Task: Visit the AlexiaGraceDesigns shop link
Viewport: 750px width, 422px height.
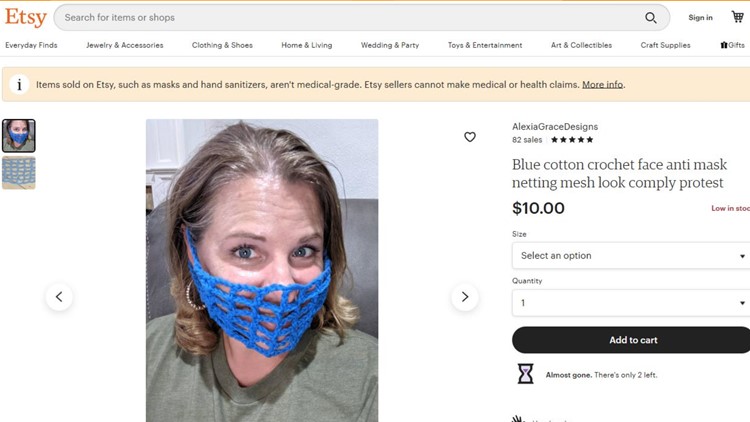Action: [x=555, y=127]
